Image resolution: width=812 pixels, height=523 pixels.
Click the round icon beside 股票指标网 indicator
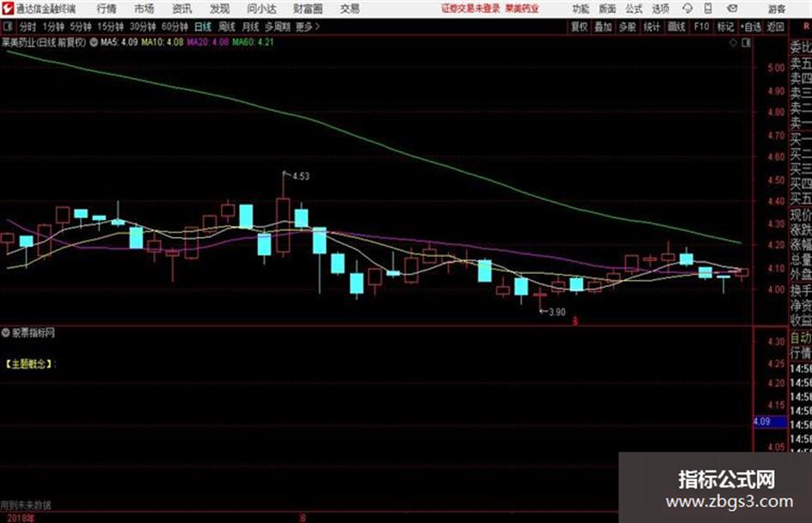tap(5, 332)
